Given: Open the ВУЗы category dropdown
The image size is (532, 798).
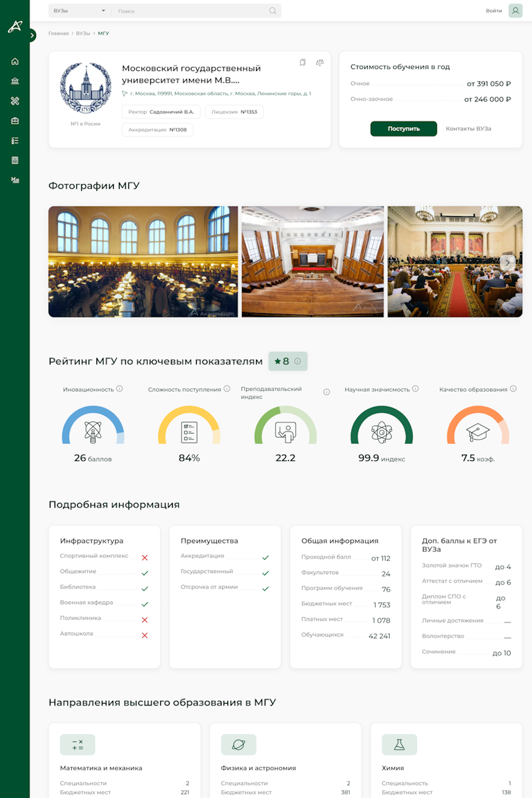Looking at the screenshot, I should (x=79, y=11).
